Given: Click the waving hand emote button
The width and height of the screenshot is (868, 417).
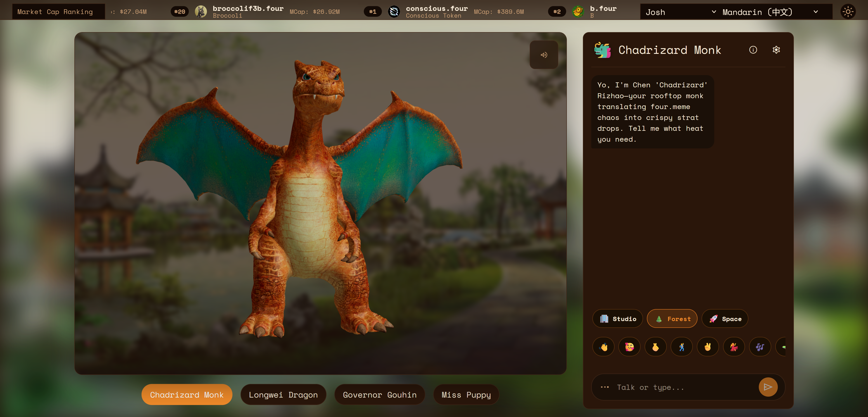Looking at the screenshot, I should 603,347.
